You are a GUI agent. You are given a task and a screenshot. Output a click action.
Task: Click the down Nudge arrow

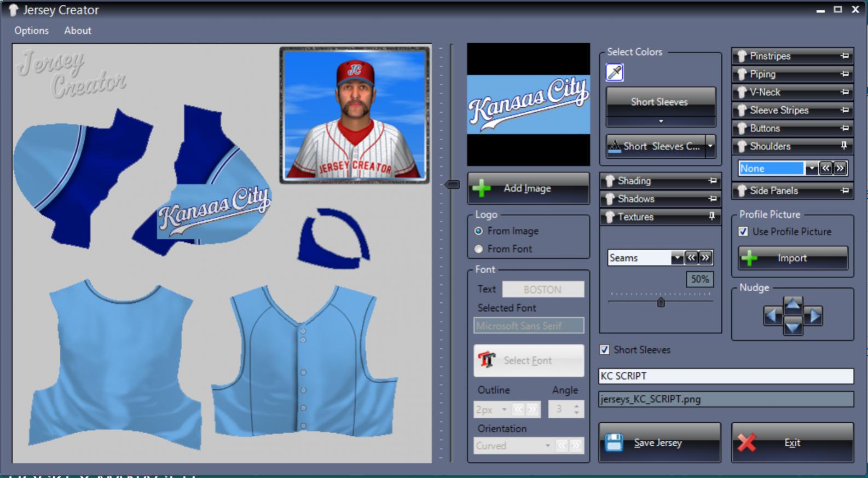pyautogui.click(x=793, y=327)
